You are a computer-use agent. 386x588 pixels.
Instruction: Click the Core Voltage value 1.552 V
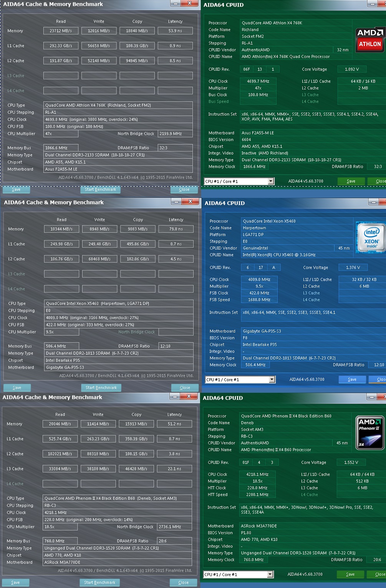click(351, 463)
